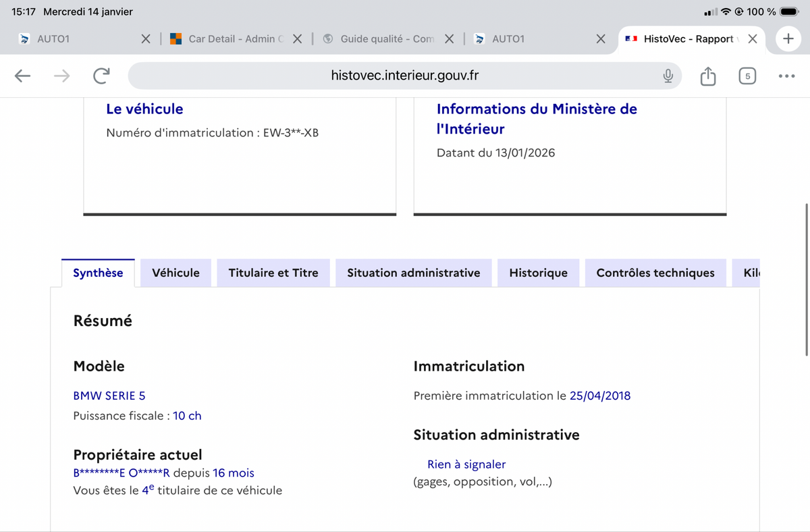Reload the HistoVec page

coord(101,76)
